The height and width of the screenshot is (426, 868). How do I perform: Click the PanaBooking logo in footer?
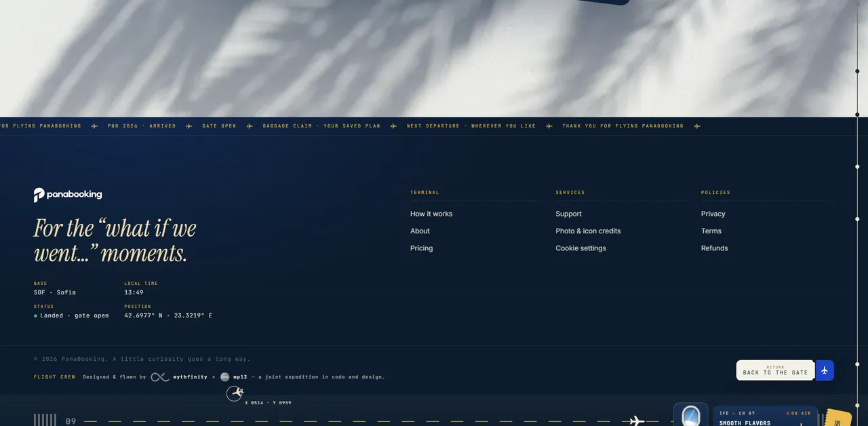(68, 195)
